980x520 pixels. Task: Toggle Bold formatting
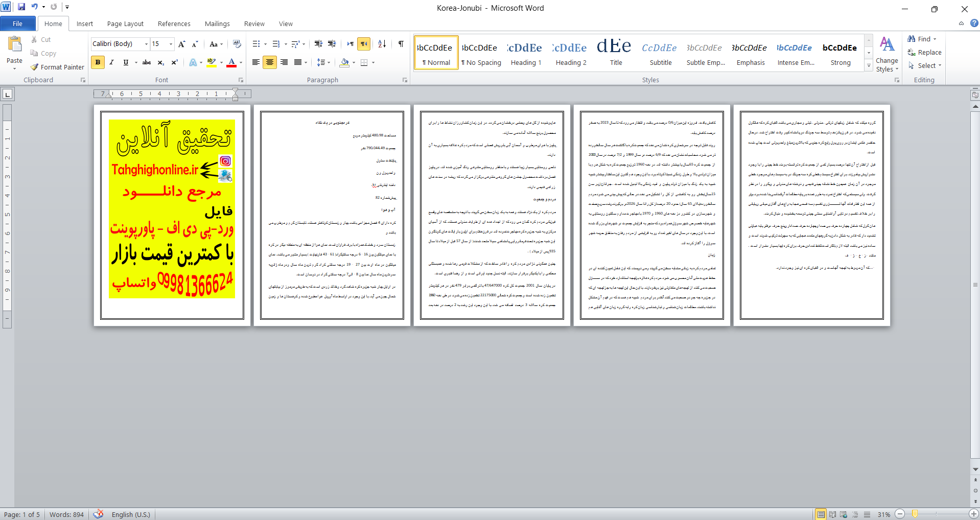98,62
